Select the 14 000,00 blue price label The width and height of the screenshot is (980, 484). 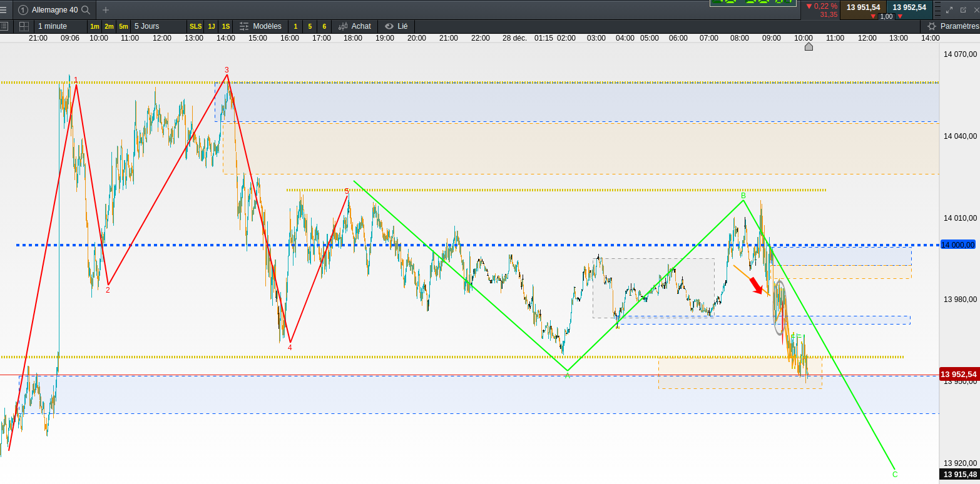[x=958, y=245]
